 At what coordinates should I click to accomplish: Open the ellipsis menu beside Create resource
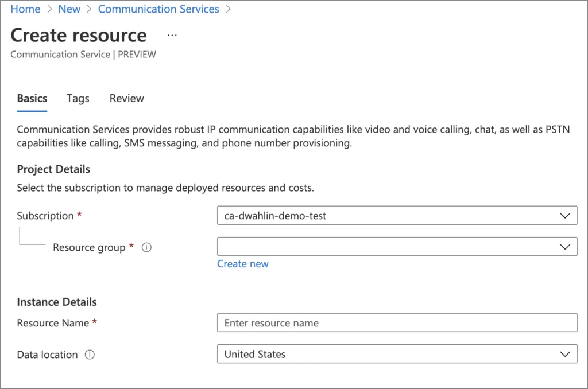pyautogui.click(x=172, y=35)
